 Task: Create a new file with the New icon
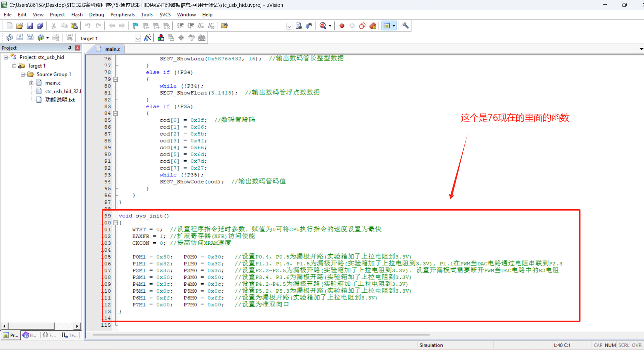click(x=10, y=26)
